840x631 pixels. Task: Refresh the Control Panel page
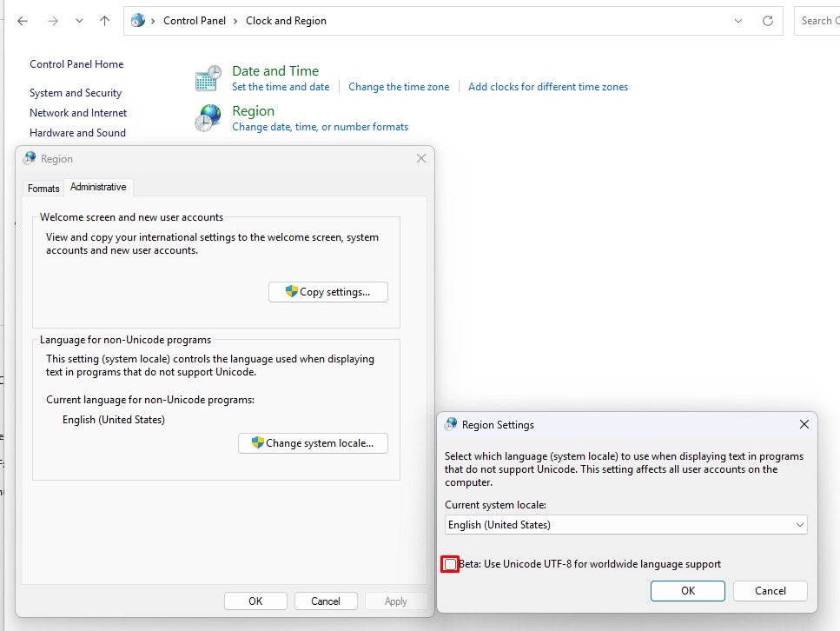click(767, 21)
